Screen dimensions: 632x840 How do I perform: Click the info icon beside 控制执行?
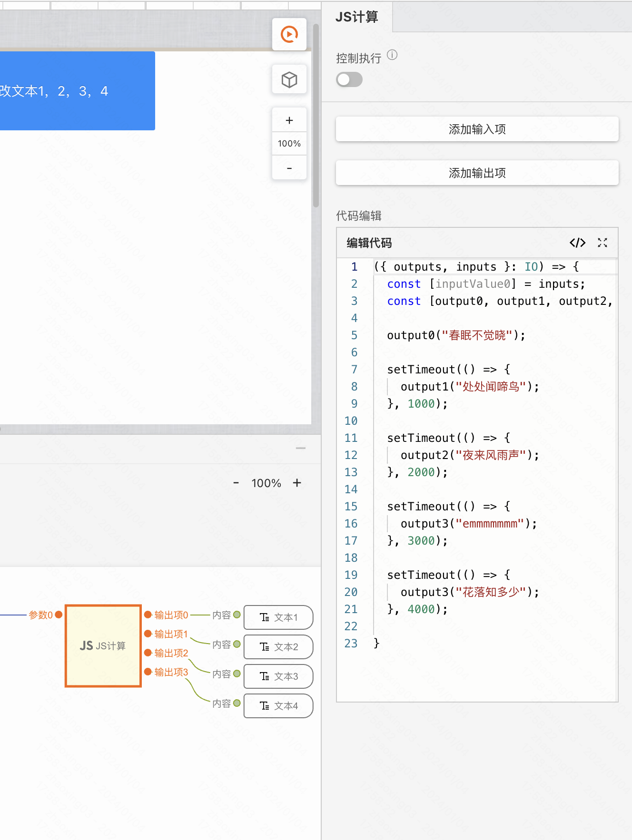(392, 55)
